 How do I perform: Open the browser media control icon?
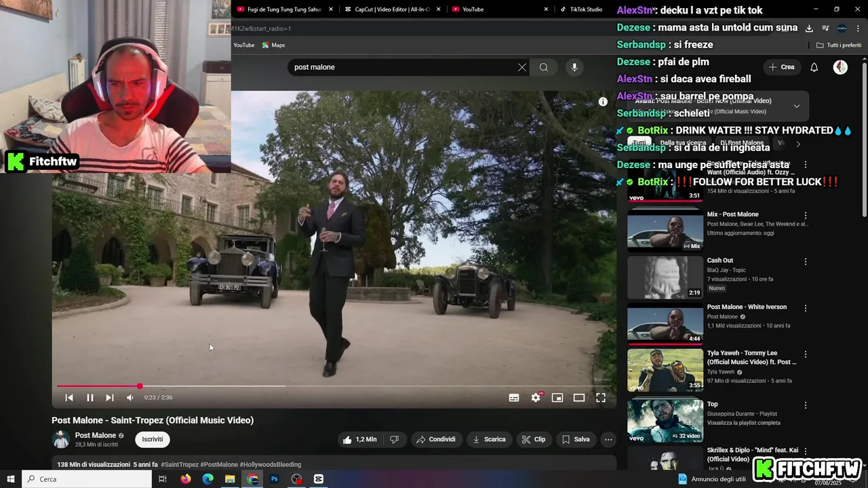click(x=825, y=28)
